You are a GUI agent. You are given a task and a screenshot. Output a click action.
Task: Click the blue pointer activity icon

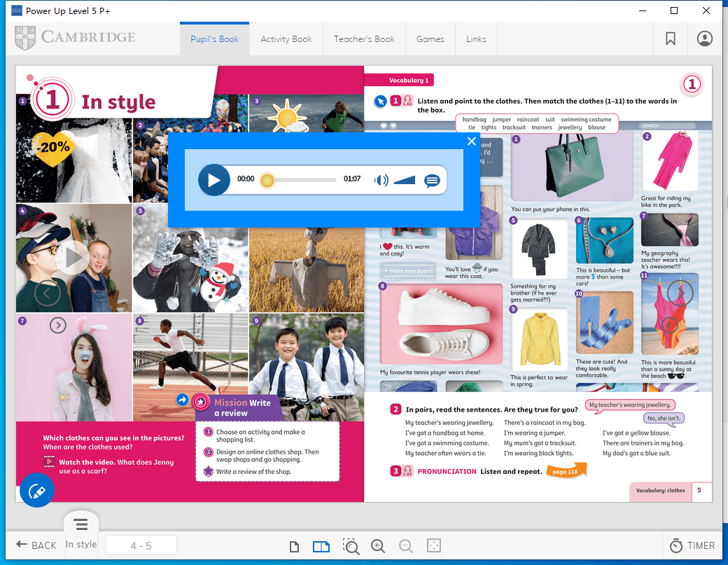click(x=380, y=102)
